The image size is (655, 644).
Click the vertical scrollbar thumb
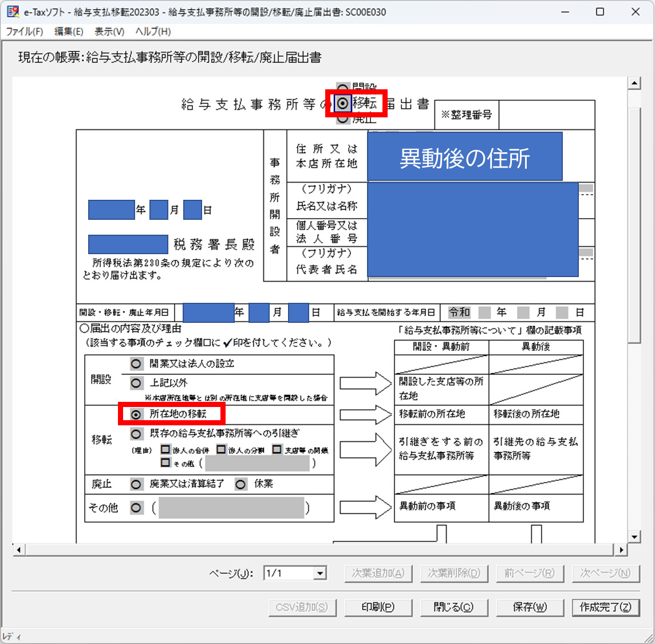(634, 226)
